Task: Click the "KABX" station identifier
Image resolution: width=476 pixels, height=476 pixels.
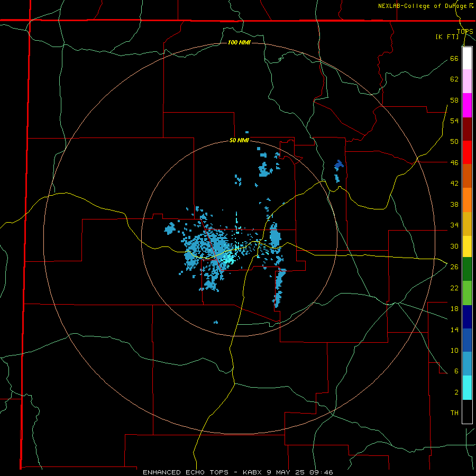Action: (x=253, y=472)
